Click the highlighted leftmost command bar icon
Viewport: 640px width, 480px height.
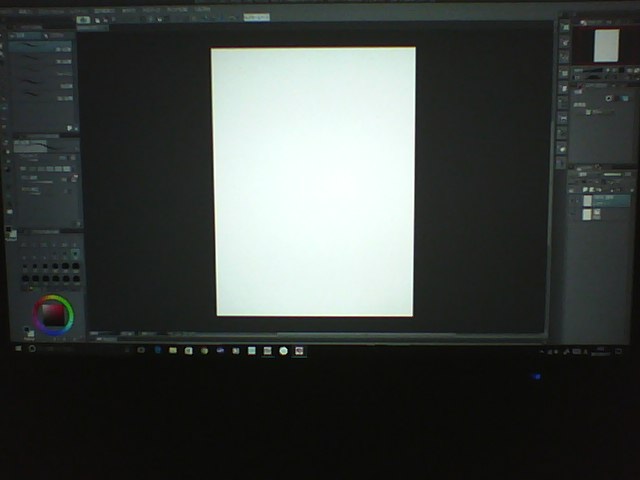coord(84,19)
